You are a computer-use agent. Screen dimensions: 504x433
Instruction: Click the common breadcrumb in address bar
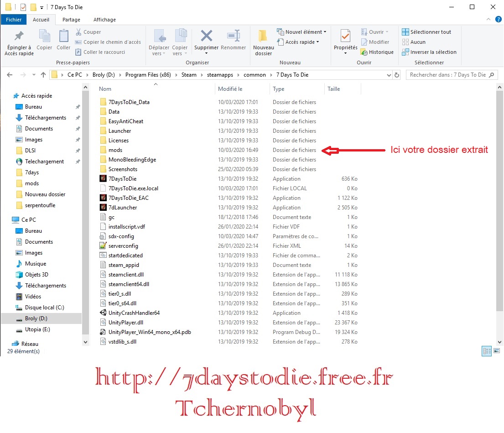(x=255, y=75)
